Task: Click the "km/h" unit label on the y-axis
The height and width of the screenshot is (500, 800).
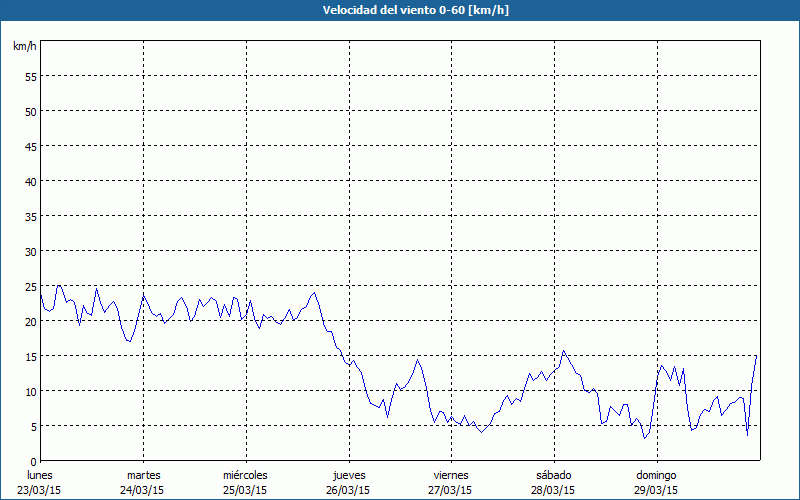Action: click(25, 47)
